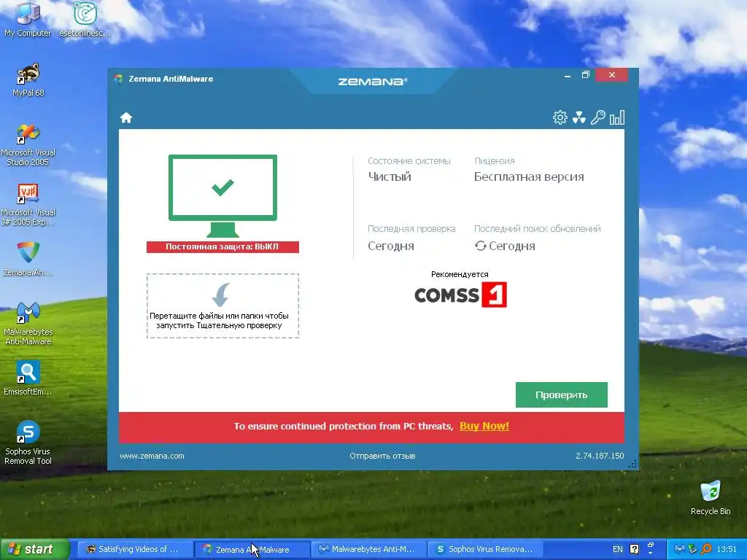Viewport: 747px width, 560px height.
Task: Open My Computer desktop icon
Action: [x=28, y=19]
